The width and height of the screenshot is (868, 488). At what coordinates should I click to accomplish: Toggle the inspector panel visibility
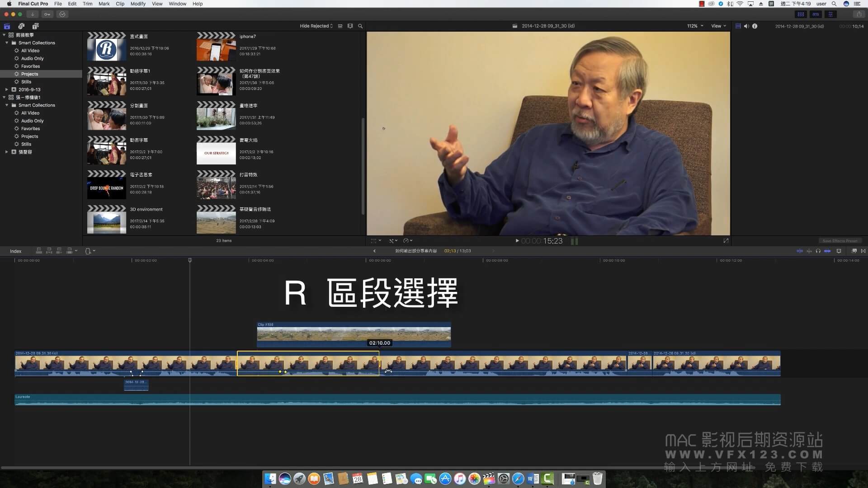click(x=830, y=14)
